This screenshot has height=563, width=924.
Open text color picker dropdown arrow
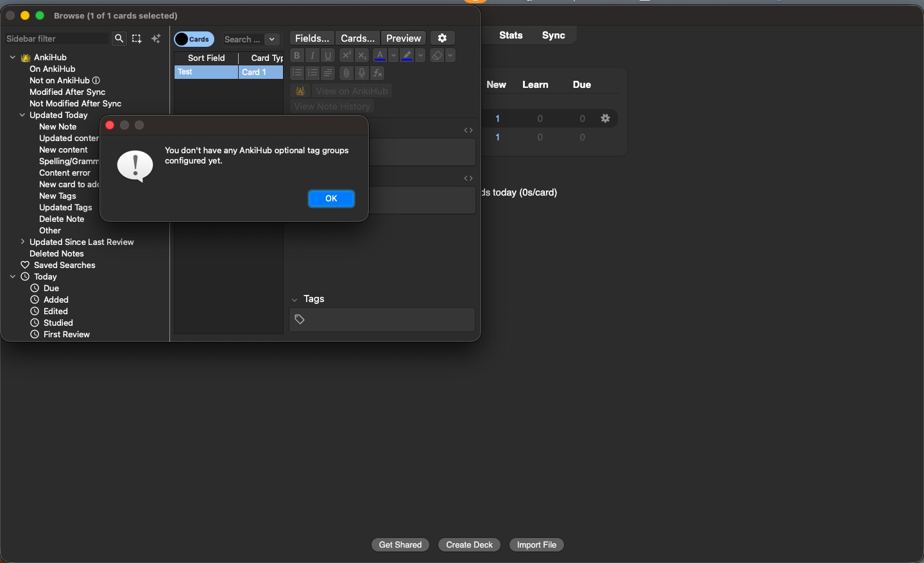click(393, 56)
